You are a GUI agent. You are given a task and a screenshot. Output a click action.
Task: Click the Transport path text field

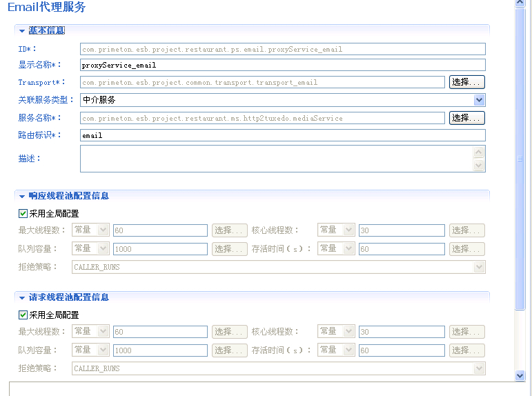coord(262,82)
